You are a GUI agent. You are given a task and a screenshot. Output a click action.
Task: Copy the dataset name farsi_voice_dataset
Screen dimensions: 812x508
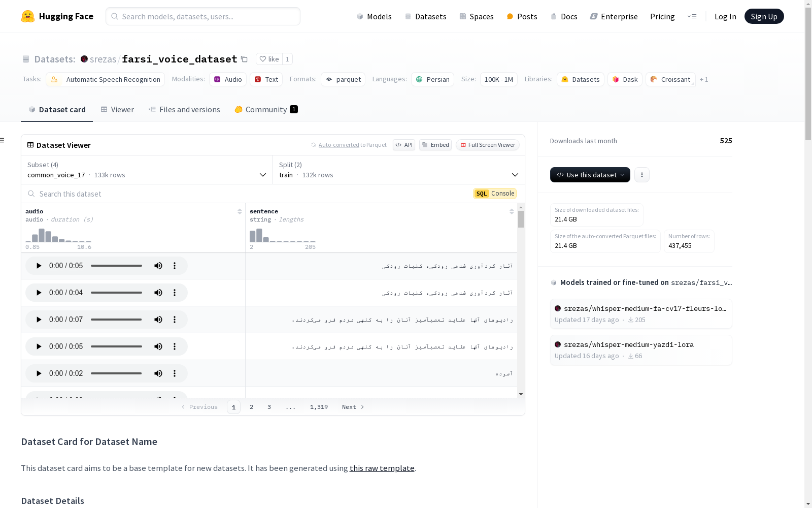[x=244, y=59]
